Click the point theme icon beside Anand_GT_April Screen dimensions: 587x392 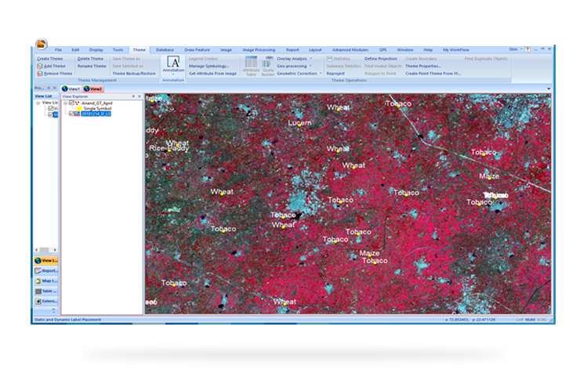(x=77, y=103)
